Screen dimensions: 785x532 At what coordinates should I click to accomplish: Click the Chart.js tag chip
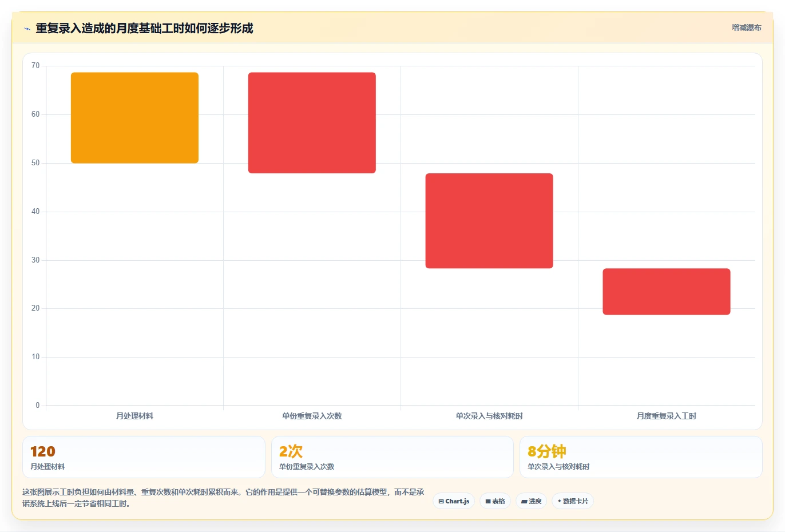454,501
